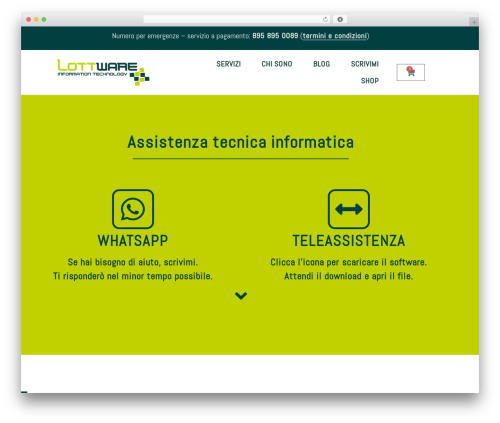Click the Assistenza tecnica informatica title
500x423 pixels.
[x=240, y=142]
